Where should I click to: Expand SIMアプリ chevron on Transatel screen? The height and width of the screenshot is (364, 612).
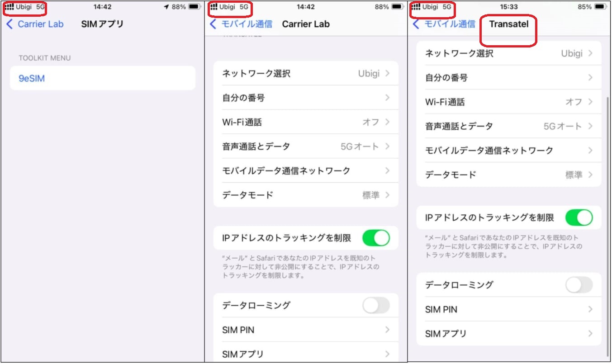click(x=590, y=334)
